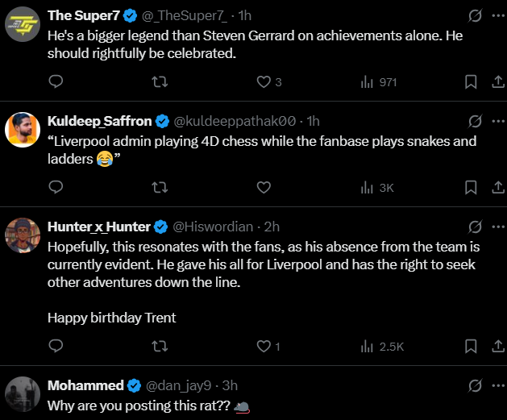Open Grok icon on Mohammed's tweet
Screen dimensions: 507x420
476,386
